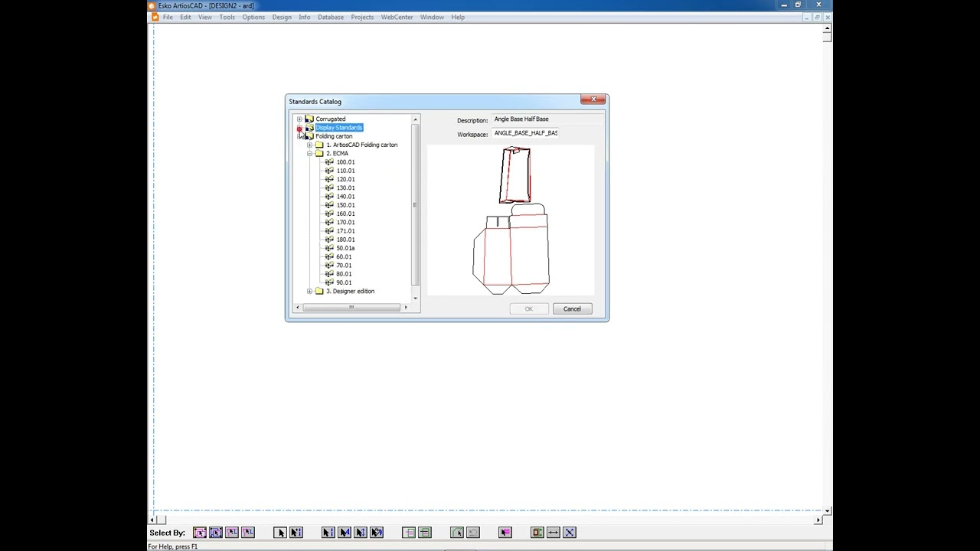Viewport: 980px width, 551px height.
Task: Click the standard icon beside 50.01a
Action: (329, 248)
